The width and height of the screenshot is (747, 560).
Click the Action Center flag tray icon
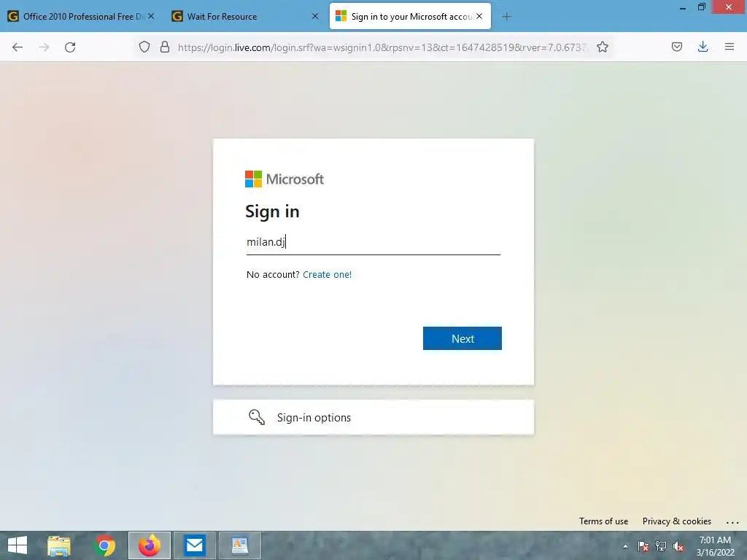point(643,546)
